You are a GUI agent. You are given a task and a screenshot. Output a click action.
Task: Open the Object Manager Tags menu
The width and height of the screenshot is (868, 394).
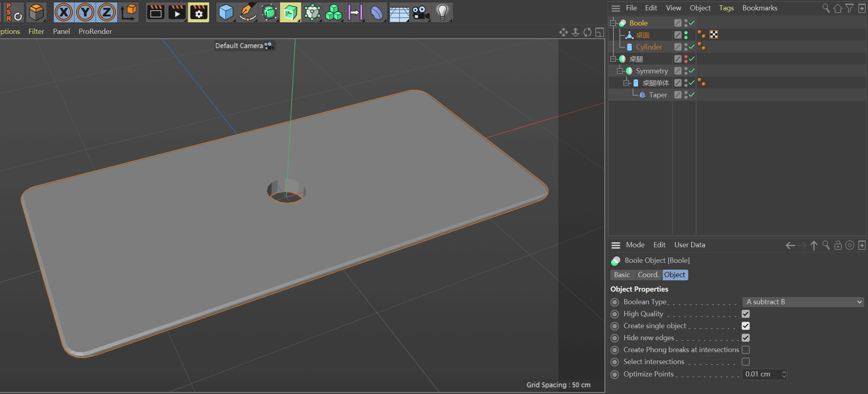click(x=726, y=8)
